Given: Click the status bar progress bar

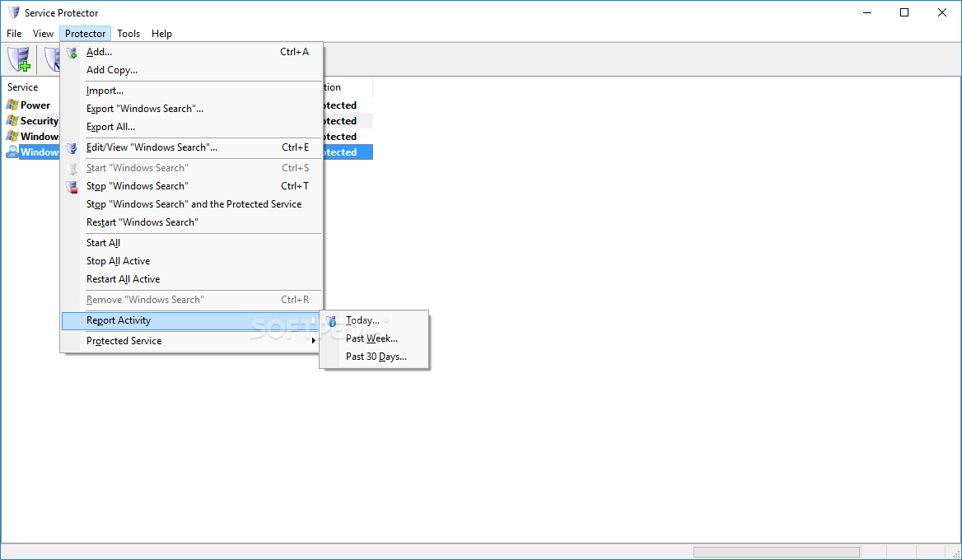Looking at the screenshot, I should 776,552.
